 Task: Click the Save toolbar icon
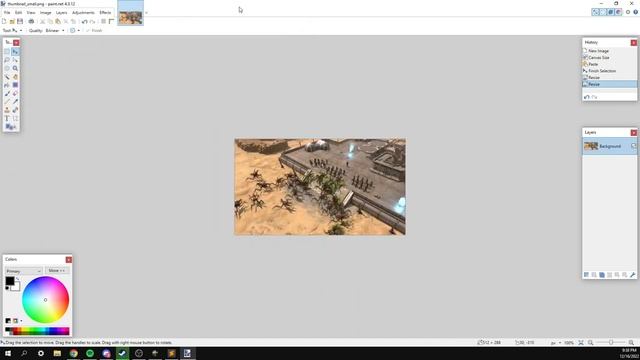pos(20,21)
